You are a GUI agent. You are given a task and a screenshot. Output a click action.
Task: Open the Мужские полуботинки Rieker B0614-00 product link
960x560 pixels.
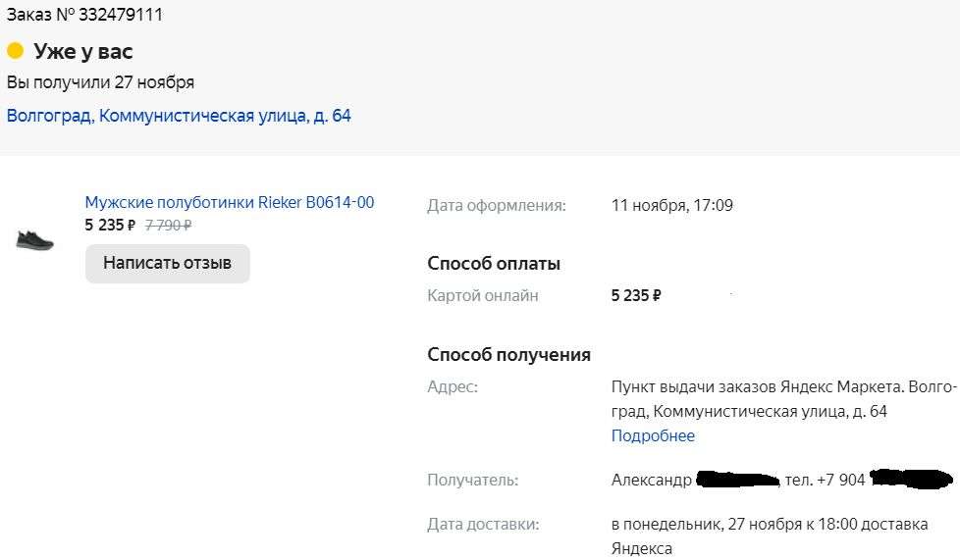(x=229, y=203)
